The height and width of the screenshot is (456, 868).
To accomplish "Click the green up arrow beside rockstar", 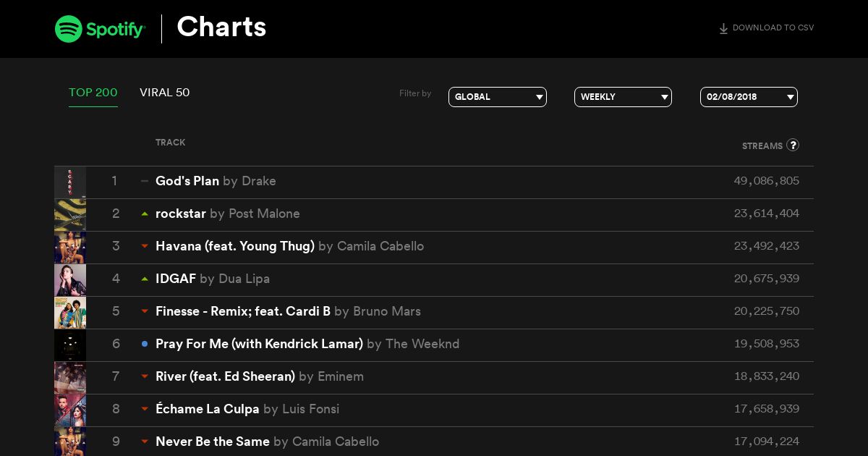I will [145, 214].
